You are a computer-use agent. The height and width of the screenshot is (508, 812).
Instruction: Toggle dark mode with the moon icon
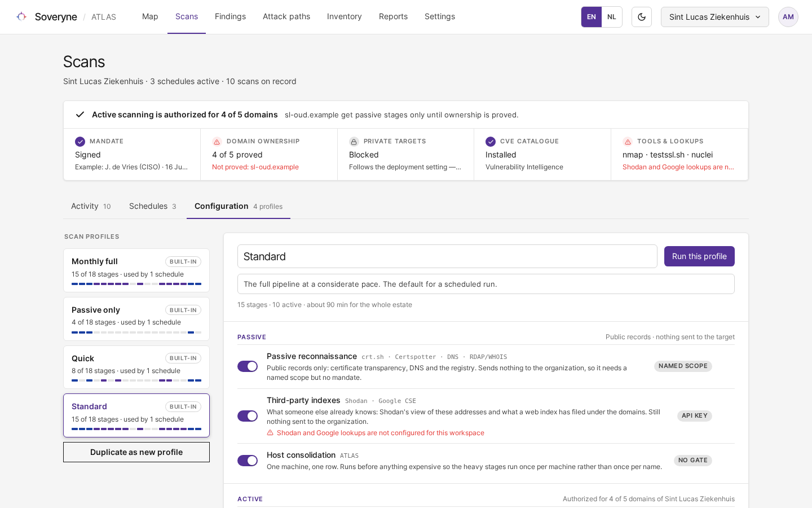click(x=642, y=17)
